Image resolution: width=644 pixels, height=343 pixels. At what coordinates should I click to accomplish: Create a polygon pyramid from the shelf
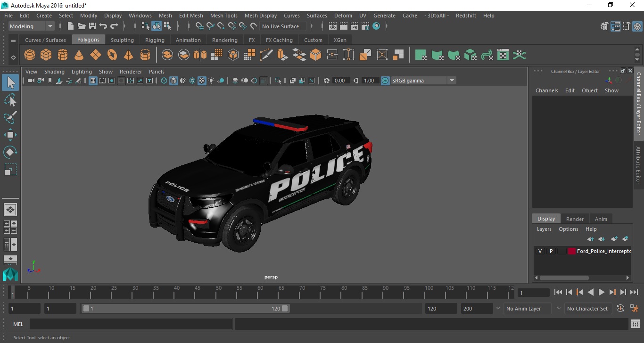128,55
